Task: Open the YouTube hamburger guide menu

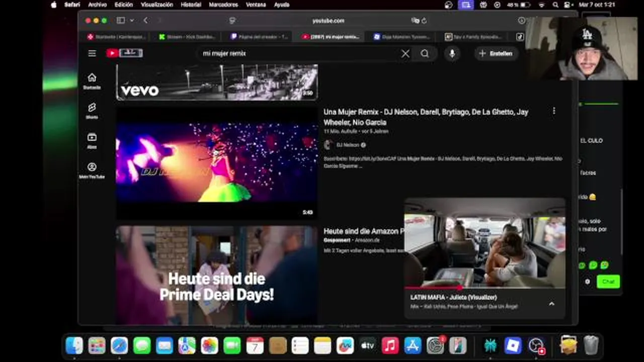Action: tap(92, 53)
